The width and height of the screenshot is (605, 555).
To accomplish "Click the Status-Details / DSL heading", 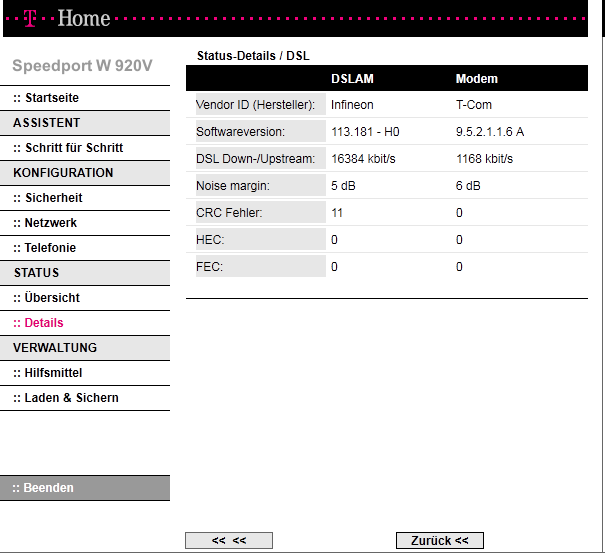I will click(253, 56).
